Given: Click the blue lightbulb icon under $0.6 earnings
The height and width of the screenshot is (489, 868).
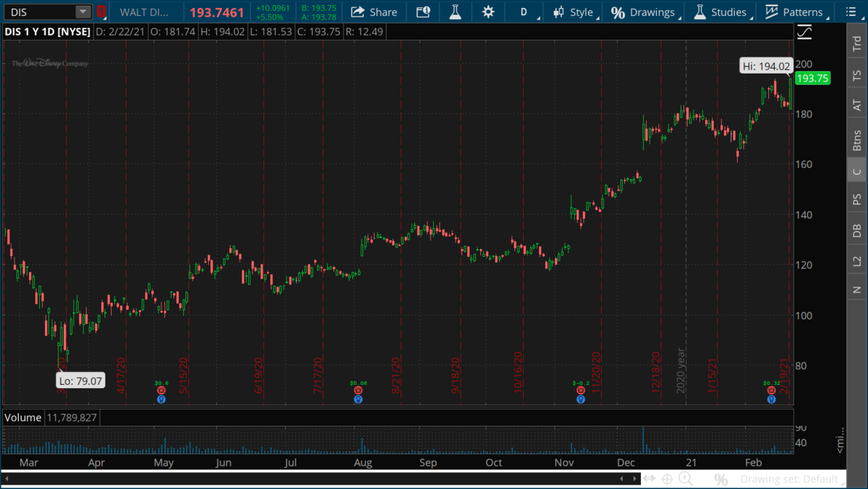Looking at the screenshot, I should pos(162,399).
